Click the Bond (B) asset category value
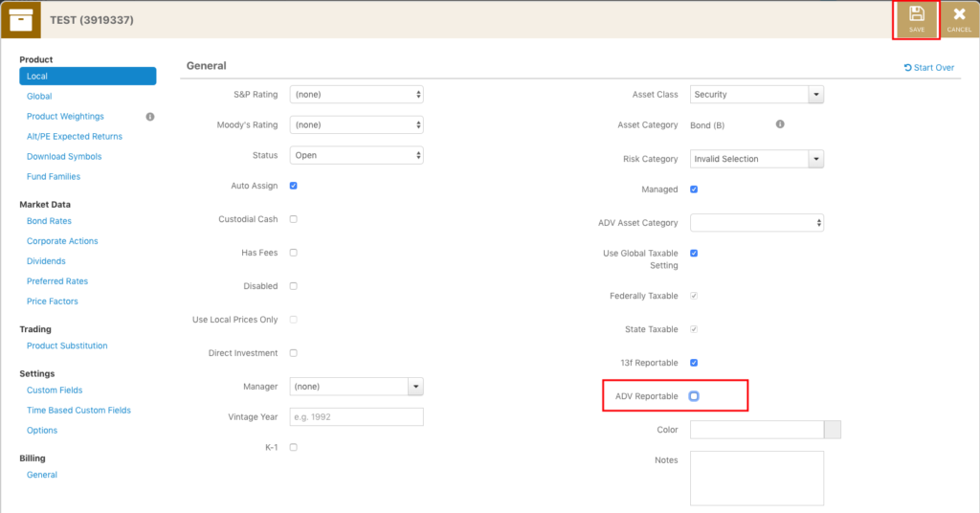The height and width of the screenshot is (513, 980). pyautogui.click(x=707, y=125)
